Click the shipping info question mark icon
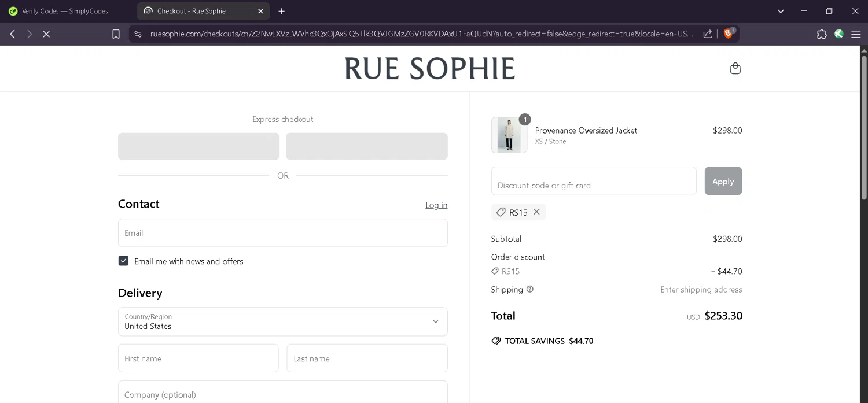This screenshot has width=868, height=403. click(x=530, y=289)
